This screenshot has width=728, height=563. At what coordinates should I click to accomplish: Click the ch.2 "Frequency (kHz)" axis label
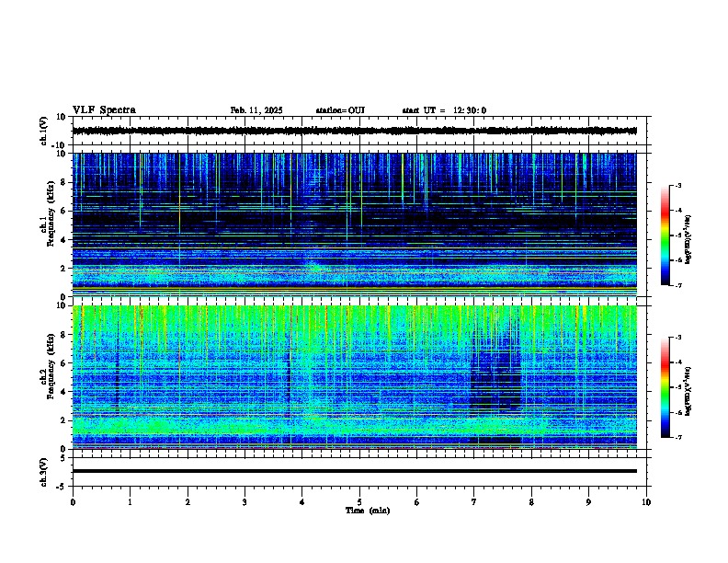(51, 366)
